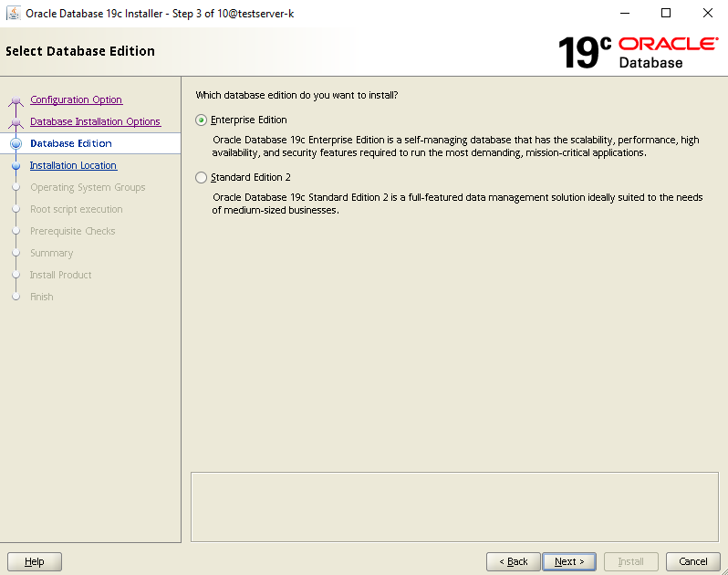
Task: Close the Oracle installer window
Action: [x=707, y=13]
